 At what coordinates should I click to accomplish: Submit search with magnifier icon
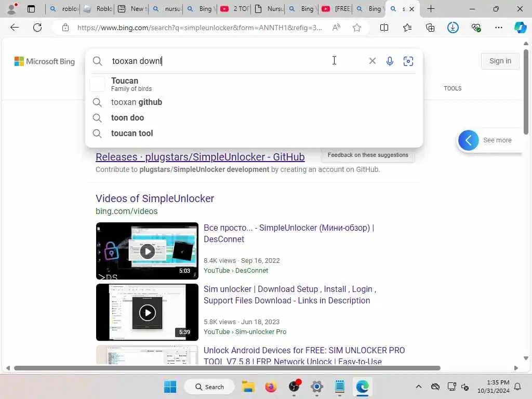pyautogui.click(x=97, y=61)
